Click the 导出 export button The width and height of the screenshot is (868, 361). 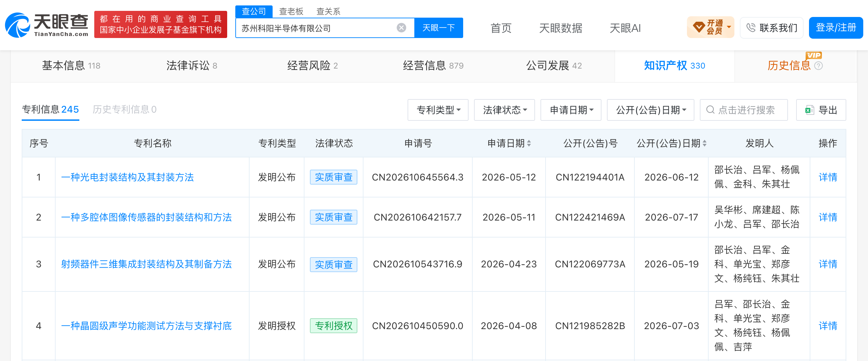[x=821, y=110]
